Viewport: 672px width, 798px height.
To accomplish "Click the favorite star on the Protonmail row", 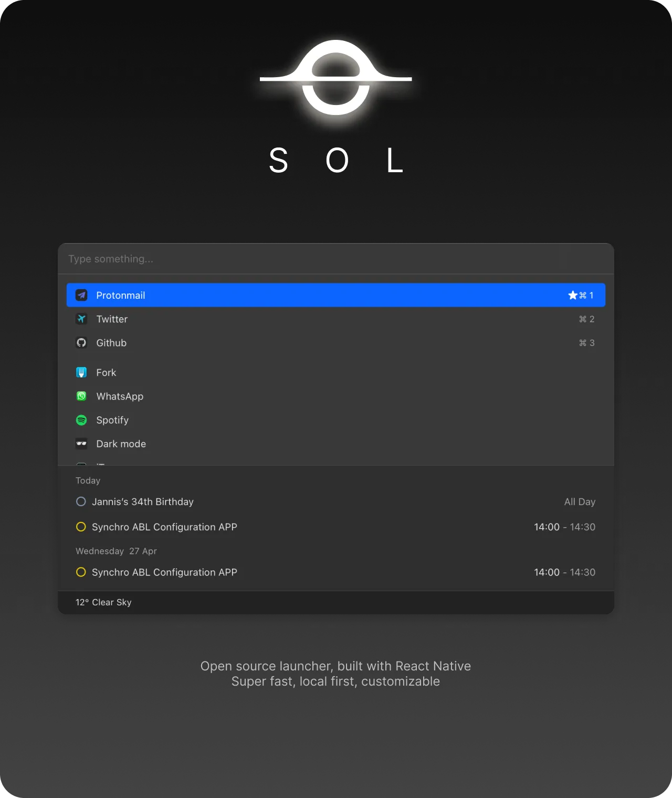I will (572, 295).
